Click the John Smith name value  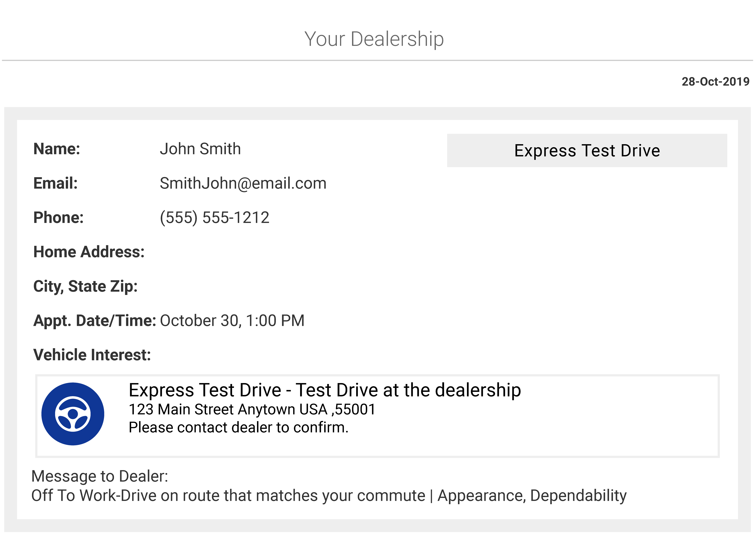tap(200, 149)
